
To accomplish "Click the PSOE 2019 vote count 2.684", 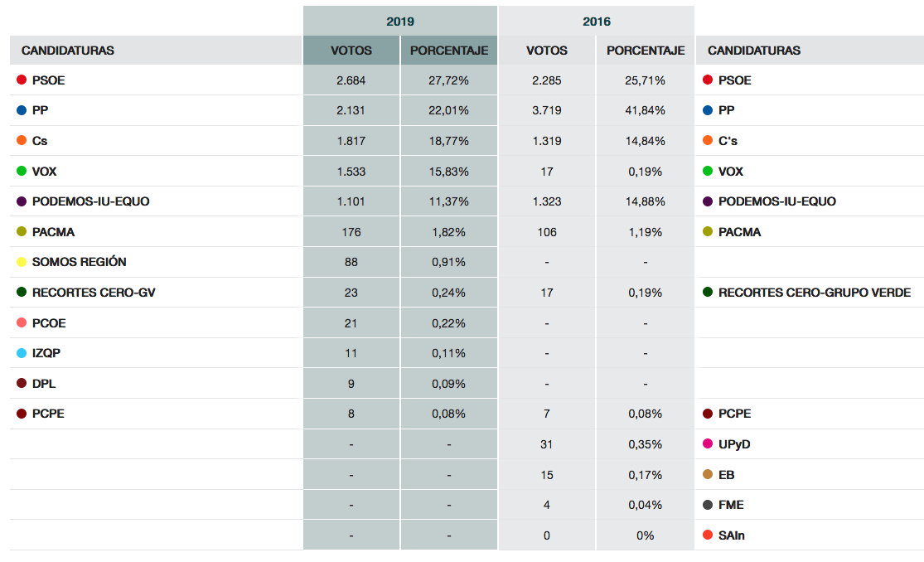I will (x=351, y=80).
